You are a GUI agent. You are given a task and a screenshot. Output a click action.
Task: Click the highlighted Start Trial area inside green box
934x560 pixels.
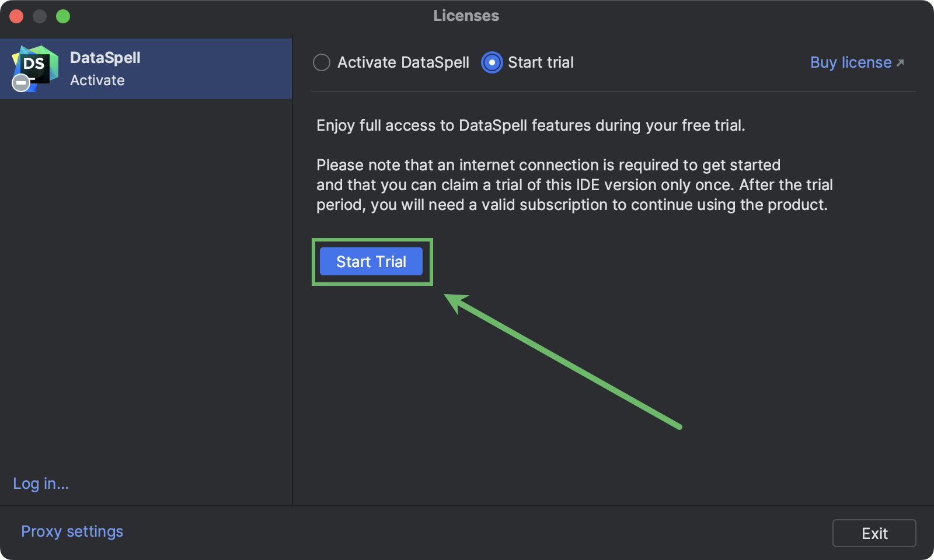[x=371, y=261]
